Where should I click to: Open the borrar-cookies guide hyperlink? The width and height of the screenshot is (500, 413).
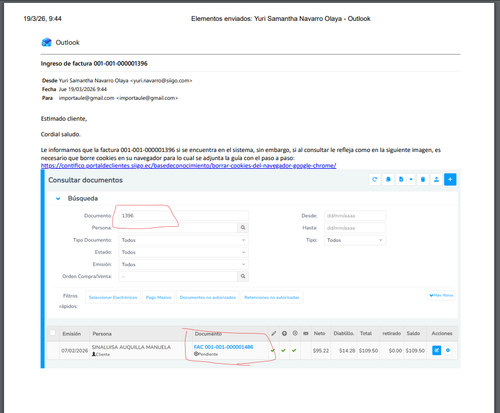coord(188,166)
